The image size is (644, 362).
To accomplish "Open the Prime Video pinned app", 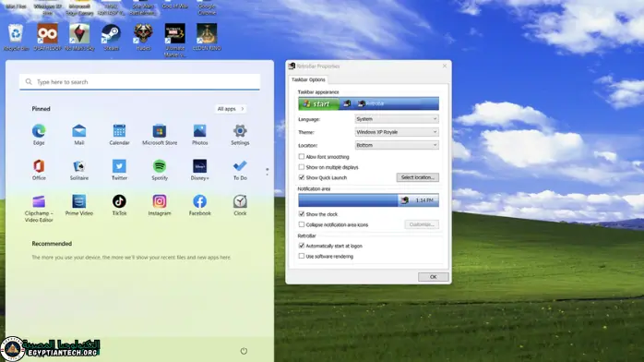I will [78, 205].
